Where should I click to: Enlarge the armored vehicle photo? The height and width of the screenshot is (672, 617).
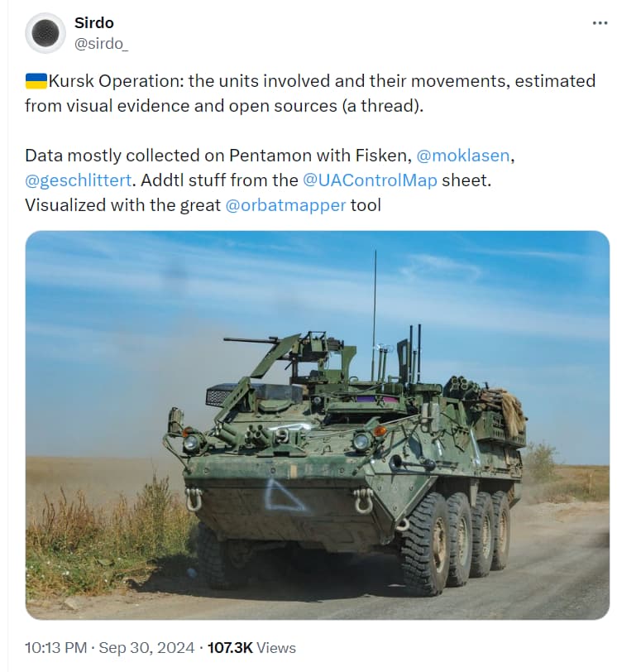[x=318, y=425]
